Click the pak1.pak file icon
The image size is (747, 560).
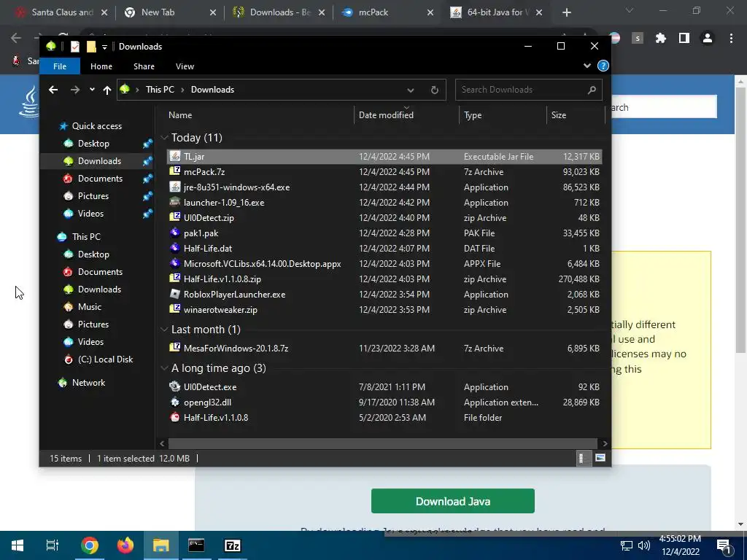tap(175, 233)
